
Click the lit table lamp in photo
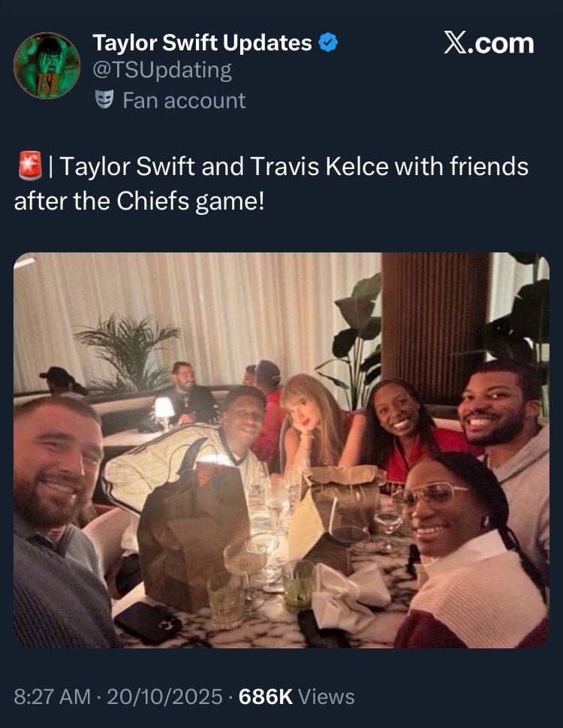click(164, 408)
